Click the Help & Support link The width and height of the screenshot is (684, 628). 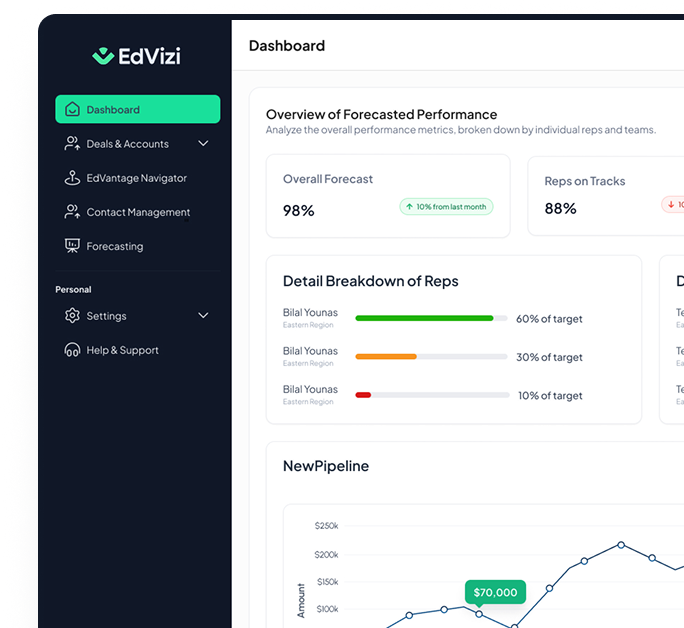tap(122, 350)
